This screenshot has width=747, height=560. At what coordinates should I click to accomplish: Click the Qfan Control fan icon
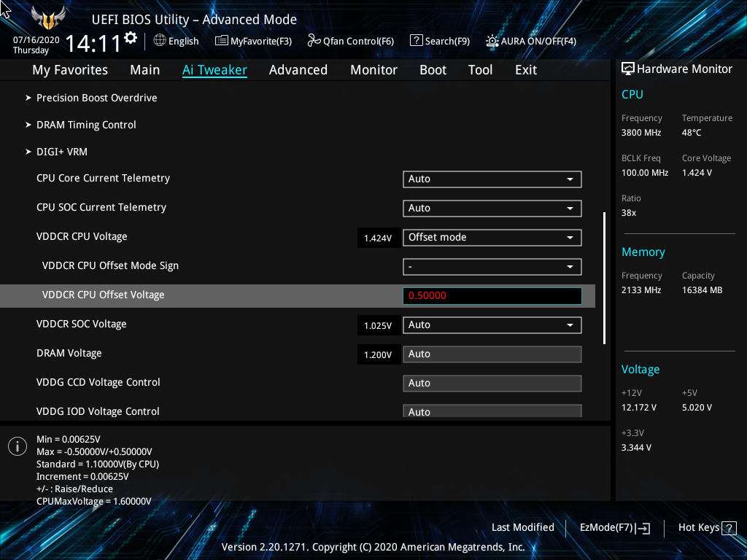pos(314,41)
